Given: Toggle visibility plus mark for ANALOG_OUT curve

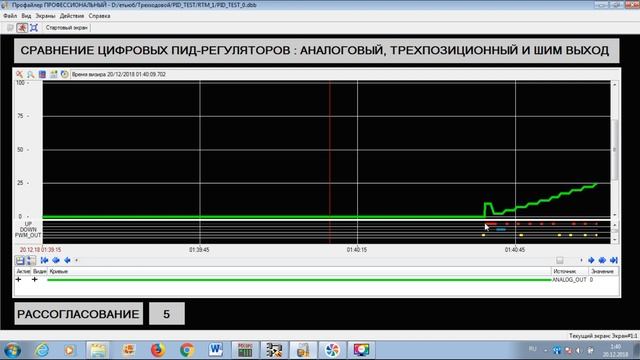Looking at the screenshot, I should [35, 280].
